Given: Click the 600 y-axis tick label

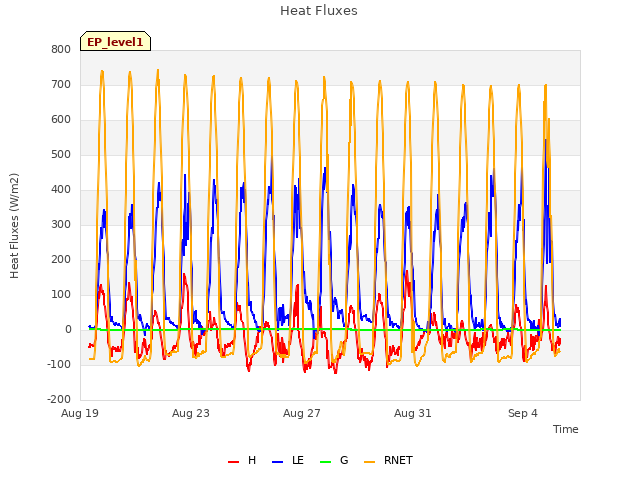Looking at the screenshot, I should (x=61, y=120).
